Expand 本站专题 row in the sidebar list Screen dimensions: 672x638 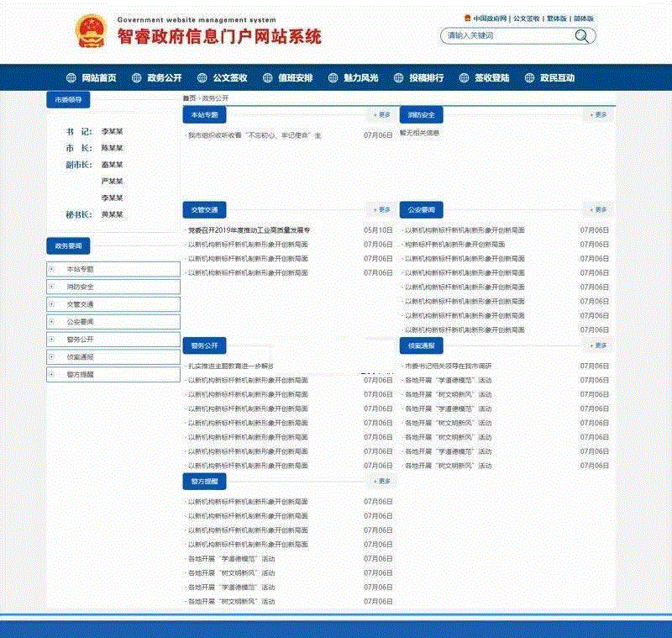coord(113,269)
